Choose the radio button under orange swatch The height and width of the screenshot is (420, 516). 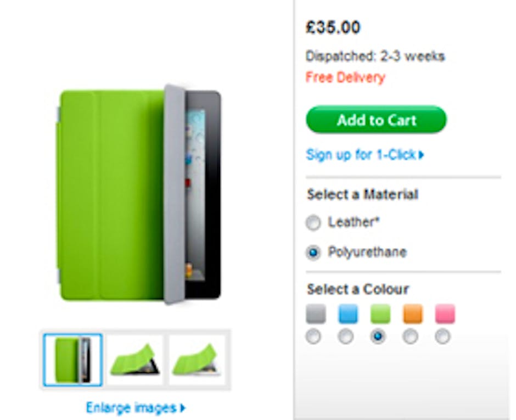410,337
